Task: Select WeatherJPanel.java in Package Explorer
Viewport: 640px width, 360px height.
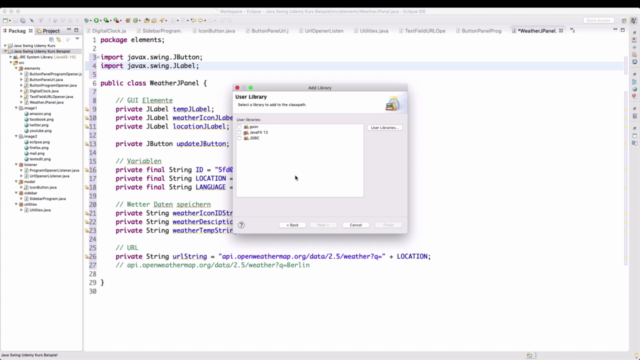Action: pos(46,102)
